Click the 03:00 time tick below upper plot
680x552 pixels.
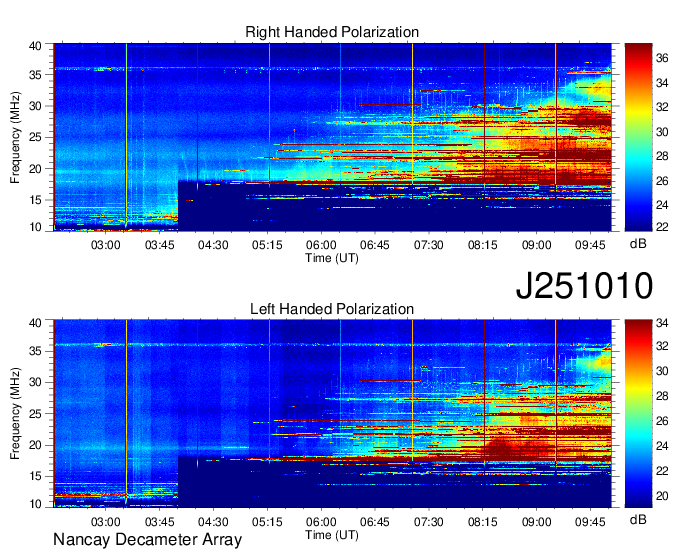[x=106, y=244]
